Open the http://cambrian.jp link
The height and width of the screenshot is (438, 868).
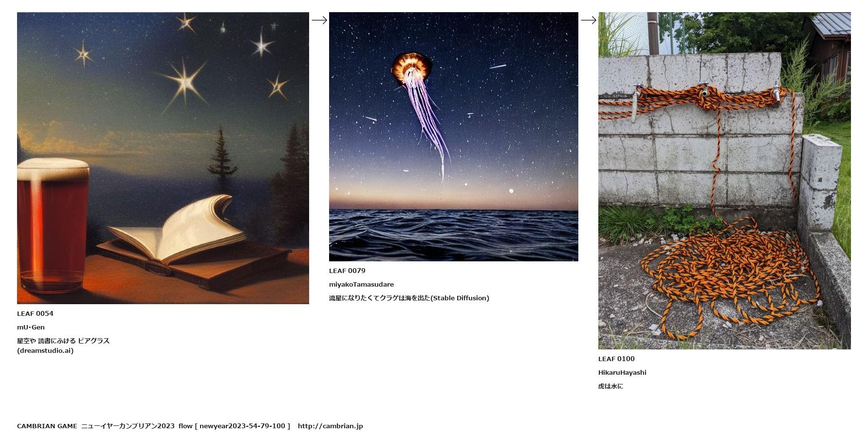coord(330,426)
